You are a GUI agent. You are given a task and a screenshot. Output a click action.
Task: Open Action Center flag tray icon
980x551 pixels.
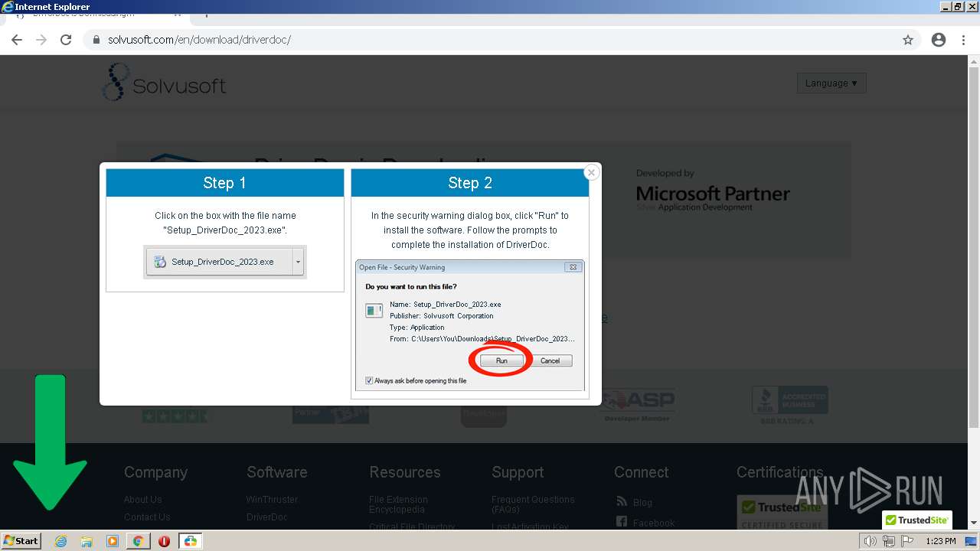click(907, 541)
